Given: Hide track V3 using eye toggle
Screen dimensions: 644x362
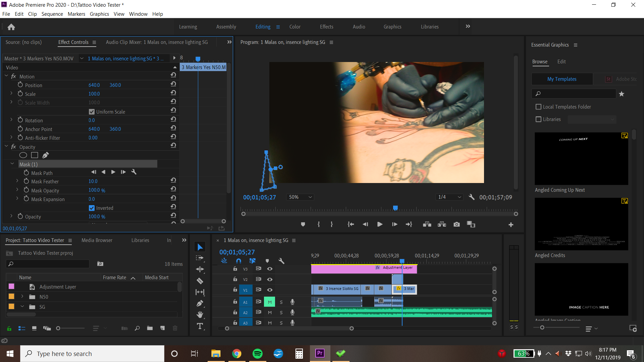Looking at the screenshot, I should pos(270,269).
